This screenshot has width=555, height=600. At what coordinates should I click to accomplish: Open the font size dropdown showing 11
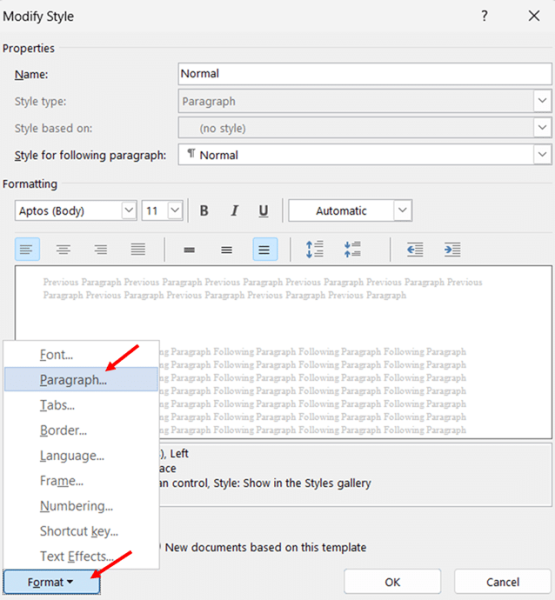pyautogui.click(x=175, y=210)
